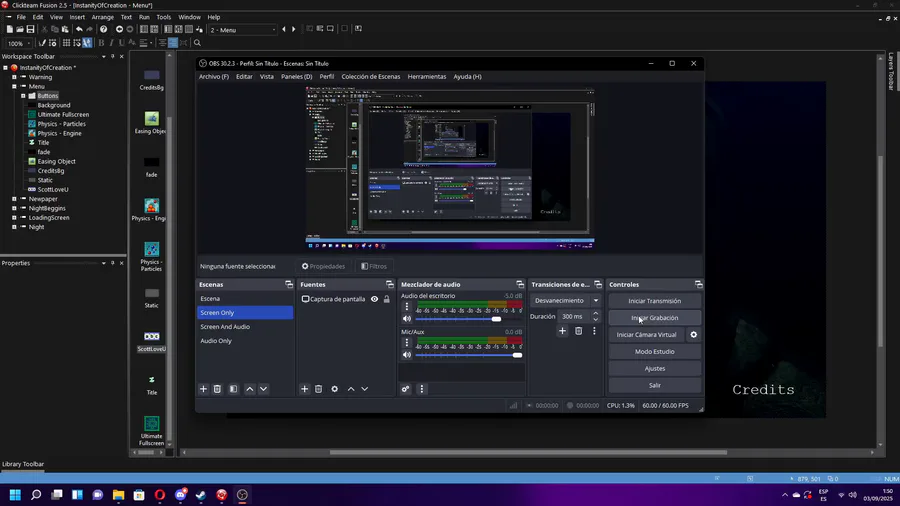The width and height of the screenshot is (900, 506).
Task: Add a new transition with plus icon
Action: click(x=562, y=331)
